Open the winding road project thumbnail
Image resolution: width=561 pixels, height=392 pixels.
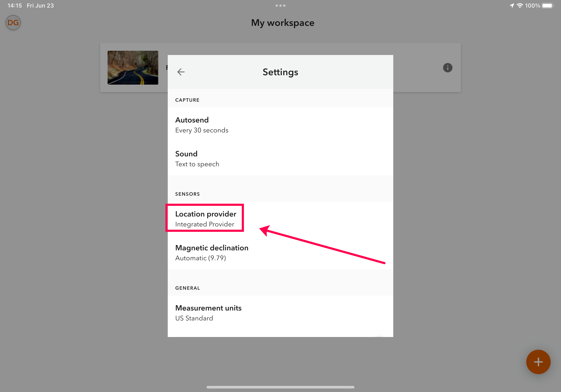click(x=133, y=68)
